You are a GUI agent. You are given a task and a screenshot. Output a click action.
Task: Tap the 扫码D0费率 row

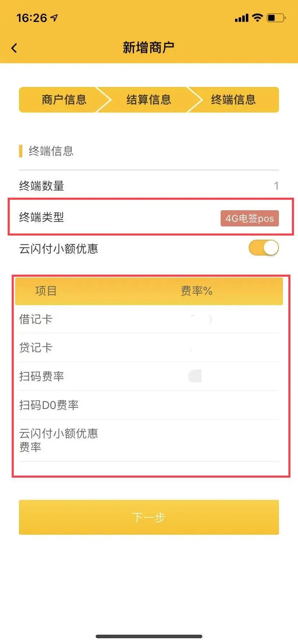point(149,405)
